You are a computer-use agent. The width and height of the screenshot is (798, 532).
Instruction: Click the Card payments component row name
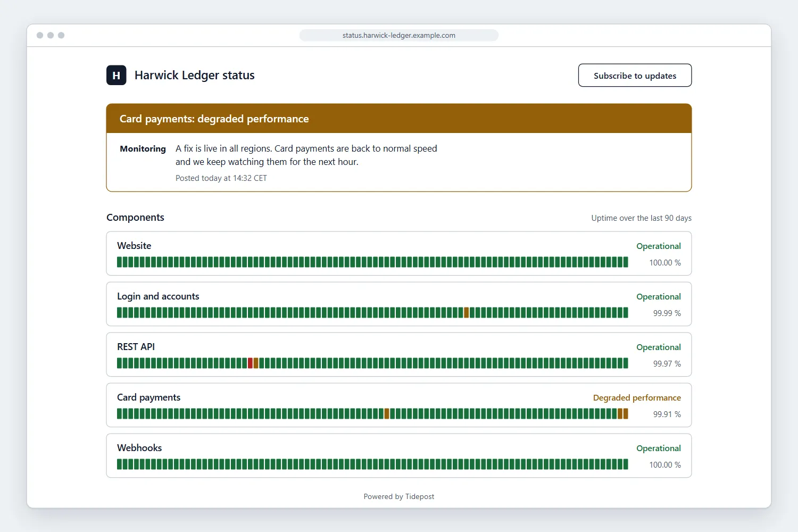[x=148, y=397]
